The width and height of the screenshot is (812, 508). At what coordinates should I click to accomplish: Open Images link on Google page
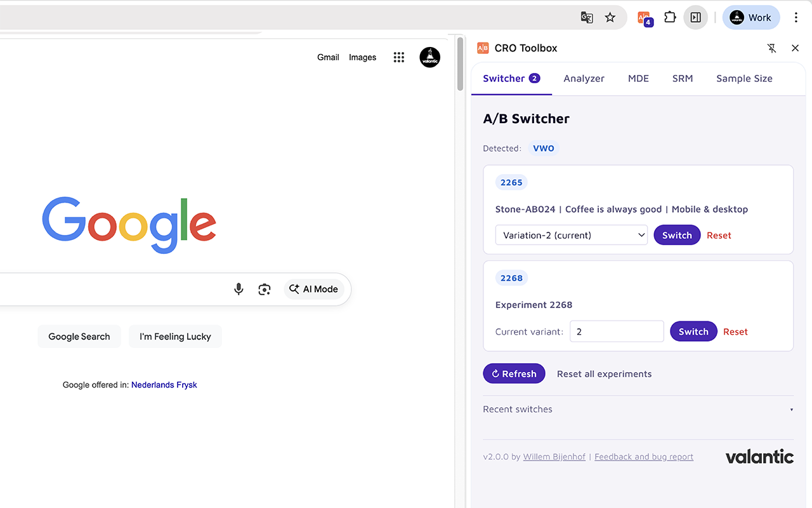point(362,57)
